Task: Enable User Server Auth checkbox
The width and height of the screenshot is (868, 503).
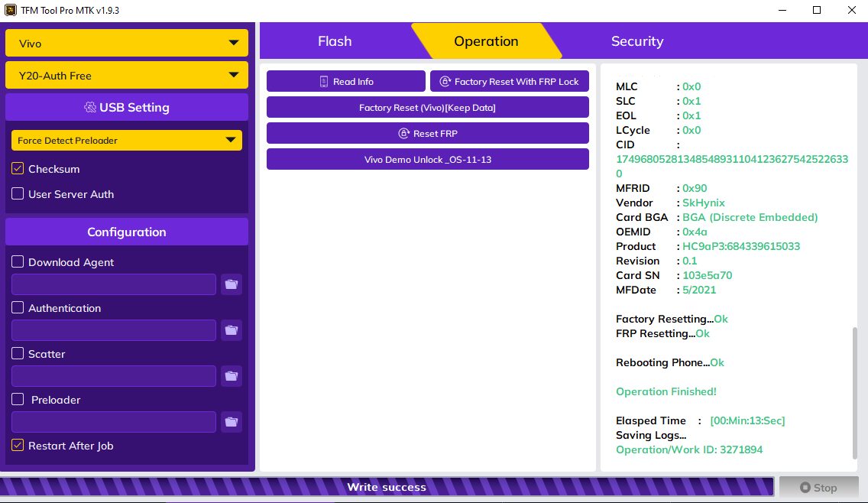Action: (18, 194)
